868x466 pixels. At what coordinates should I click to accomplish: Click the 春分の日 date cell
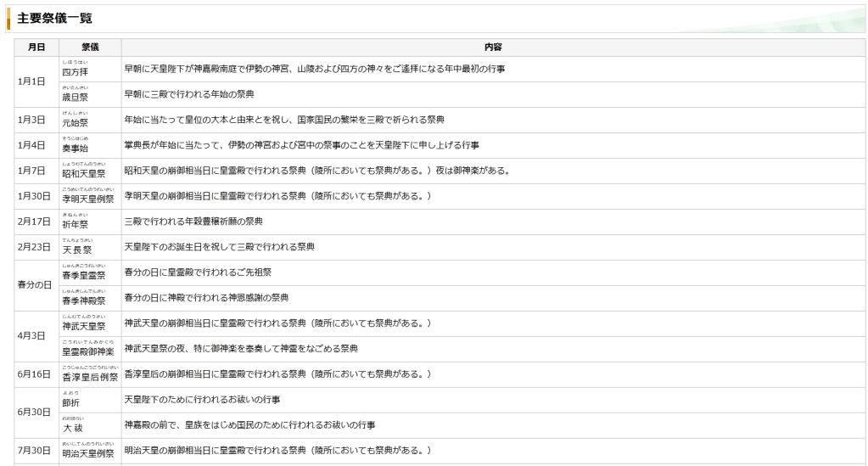pos(36,285)
